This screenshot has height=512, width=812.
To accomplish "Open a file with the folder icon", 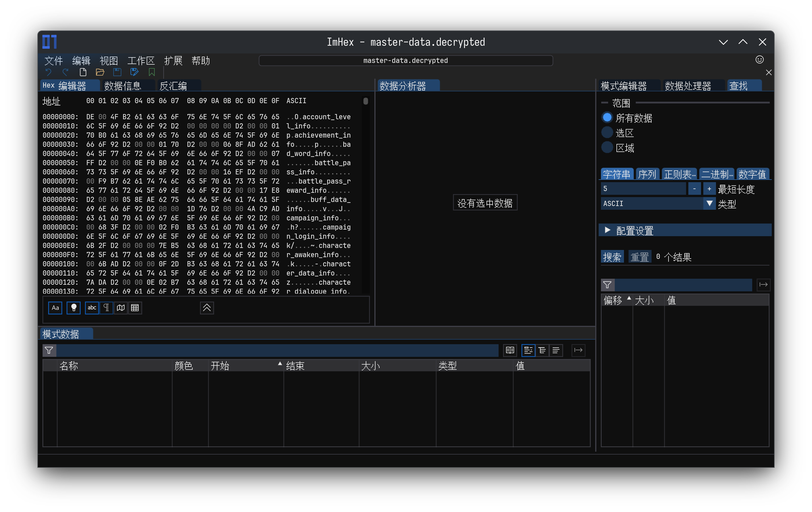I will pyautogui.click(x=100, y=72).
